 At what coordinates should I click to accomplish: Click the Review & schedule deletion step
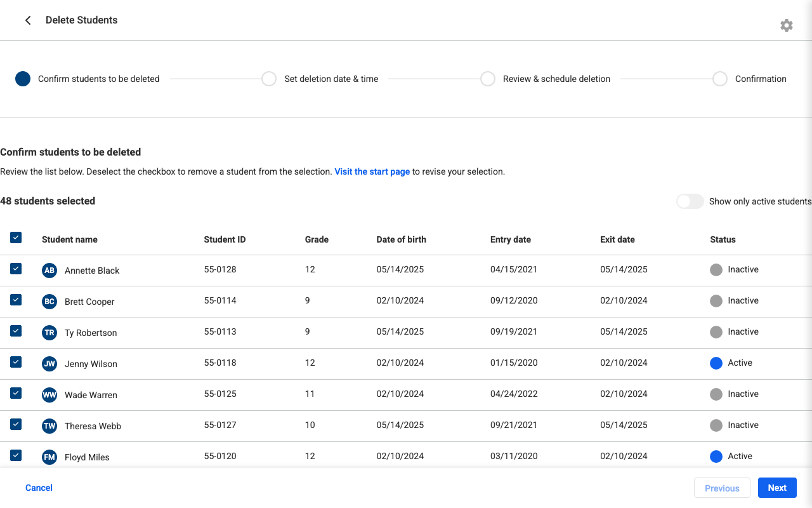coord(488,79)
